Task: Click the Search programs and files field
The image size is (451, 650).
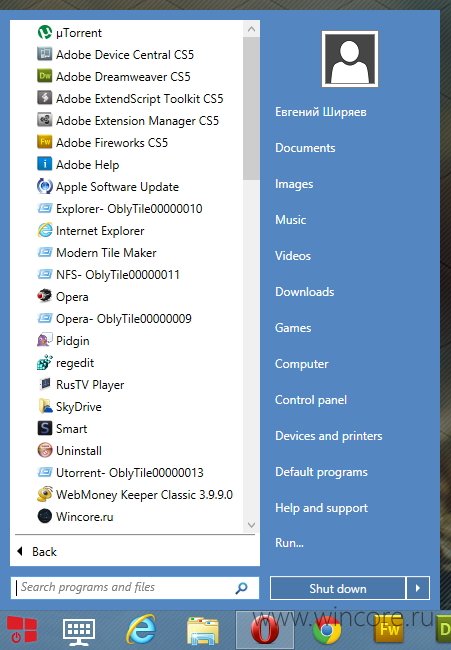Action: coord(135,587)
